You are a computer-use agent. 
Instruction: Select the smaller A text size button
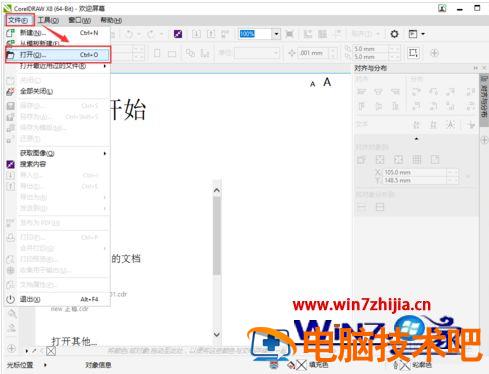[x=312, y=84]
